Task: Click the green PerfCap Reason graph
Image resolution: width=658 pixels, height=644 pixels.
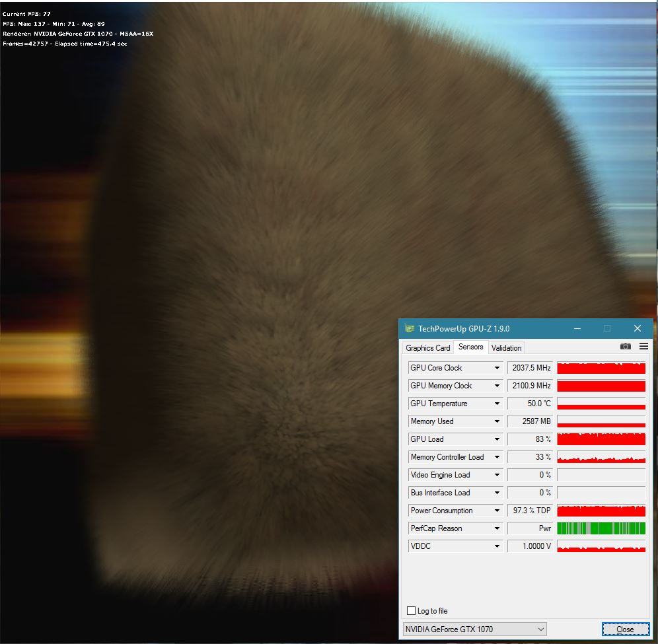Action: pos(601,528)
